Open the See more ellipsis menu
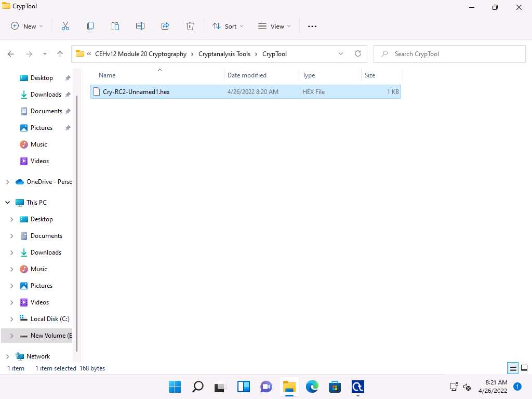The height and width of the screenshot is (399, 532). pos(312,26)
